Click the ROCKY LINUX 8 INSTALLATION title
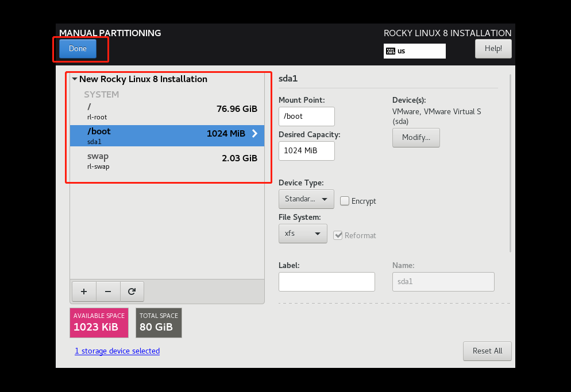571x392 pixels. click(x=447, y=33)
